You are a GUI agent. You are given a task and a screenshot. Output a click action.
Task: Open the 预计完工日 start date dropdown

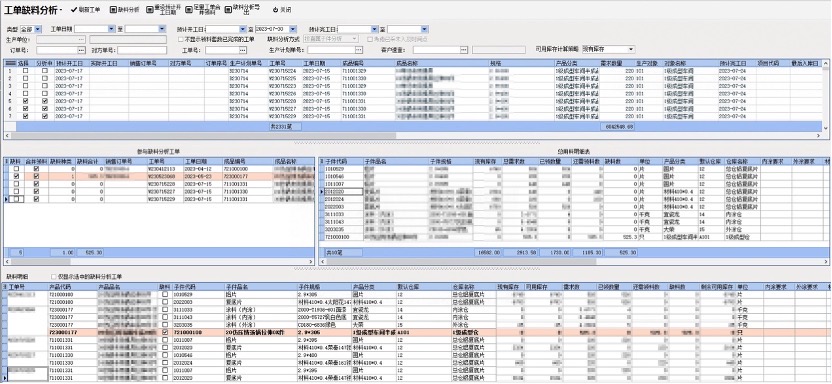375,29
